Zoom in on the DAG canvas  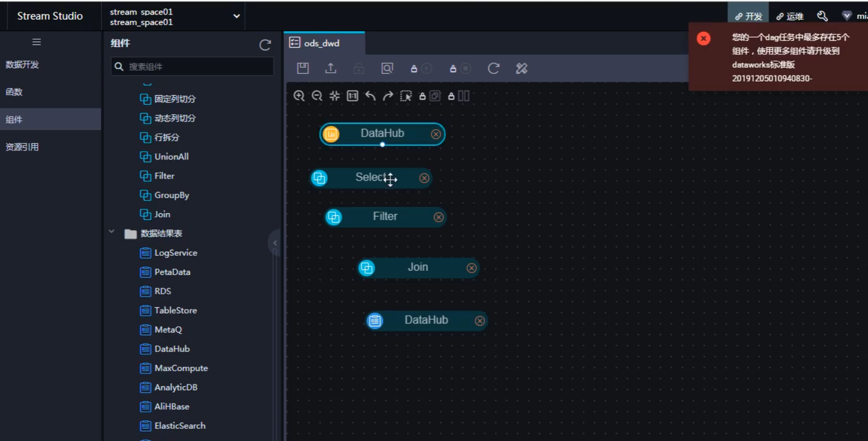[x=299, y=96]
